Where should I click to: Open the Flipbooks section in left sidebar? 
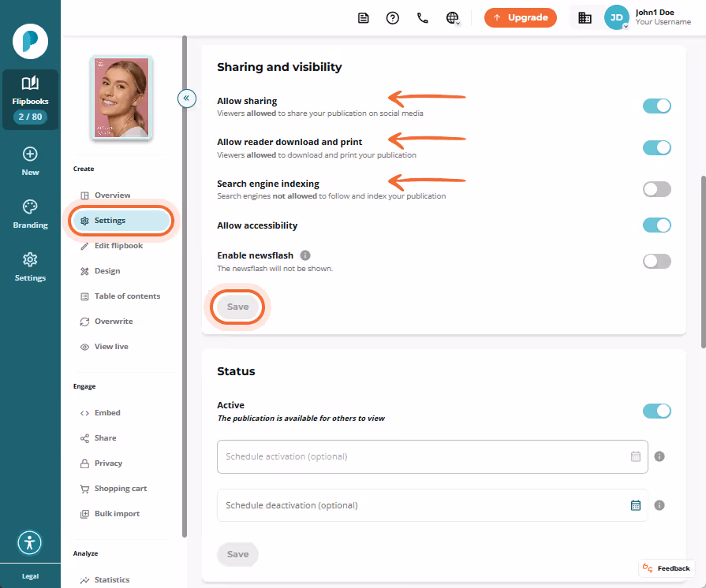30,99
